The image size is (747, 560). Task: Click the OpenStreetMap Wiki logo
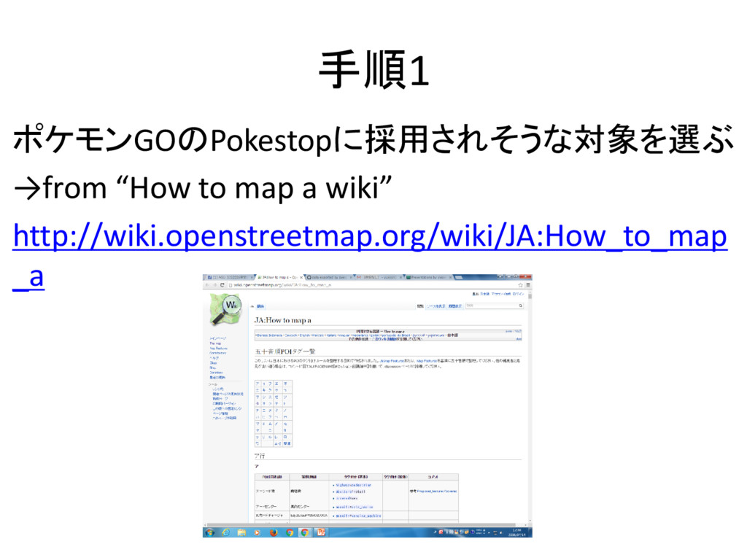point(225,309)
